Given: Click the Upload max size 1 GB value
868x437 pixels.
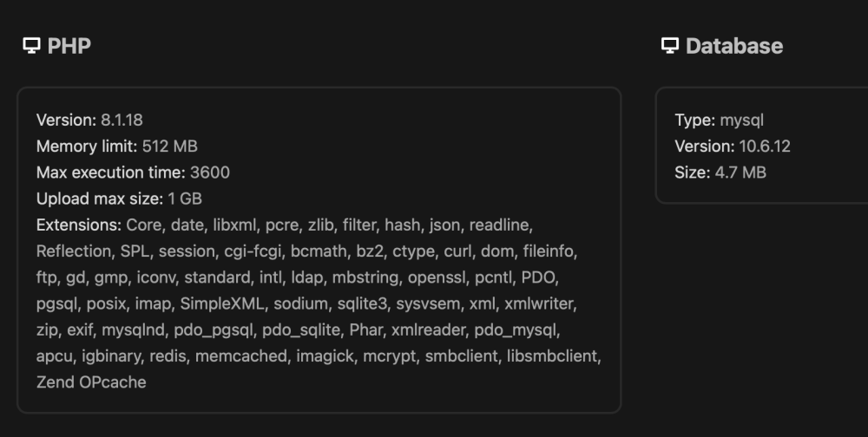Looking at the screenshot, I should click(x=185, y=199).
